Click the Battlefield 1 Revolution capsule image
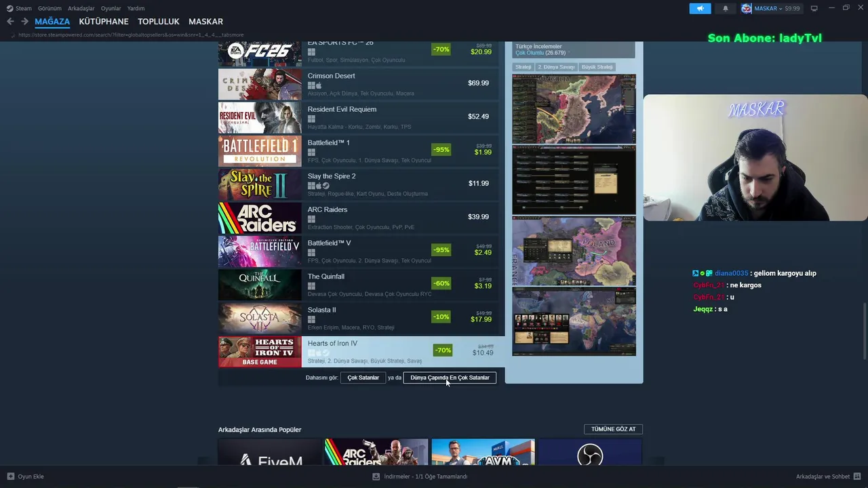Image resolution: width=868 pixels, height=488 pixels. pos(260,150)
